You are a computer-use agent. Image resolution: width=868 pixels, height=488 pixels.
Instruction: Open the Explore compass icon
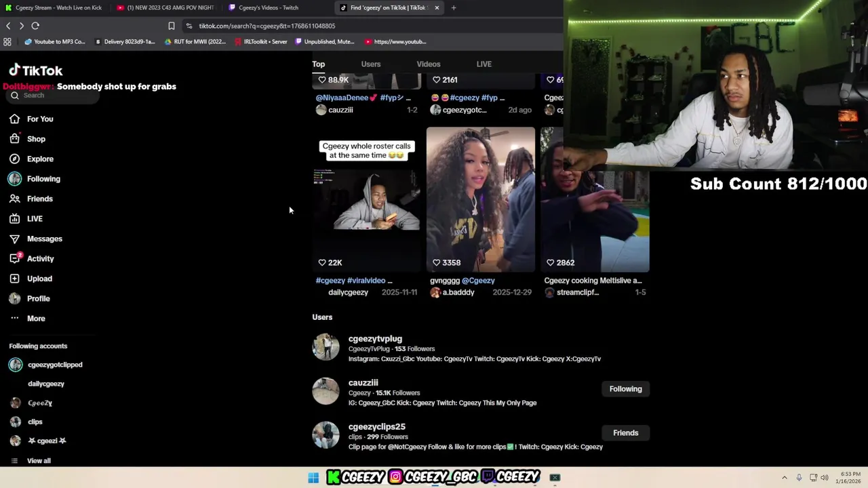15,159
